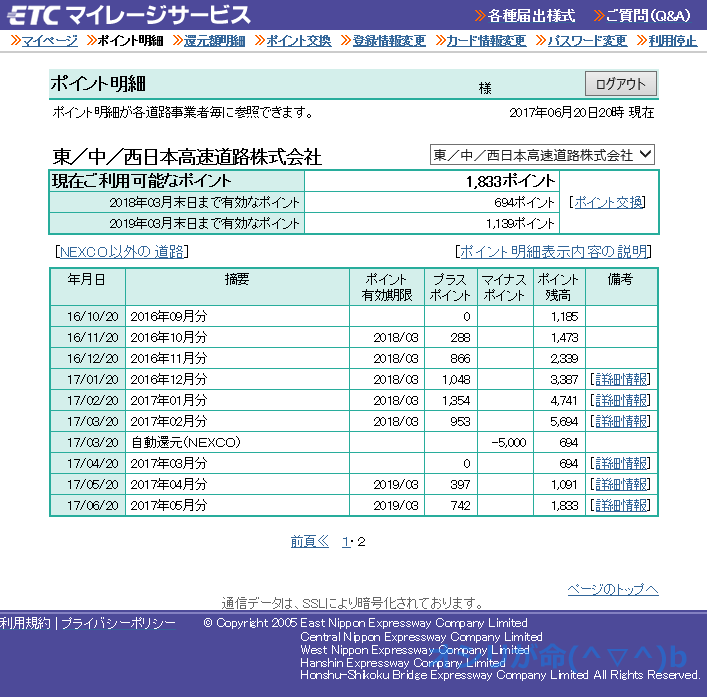Open カード情報変更 menu item
This screenshot has width=707, height=697.
coord(487,41)
